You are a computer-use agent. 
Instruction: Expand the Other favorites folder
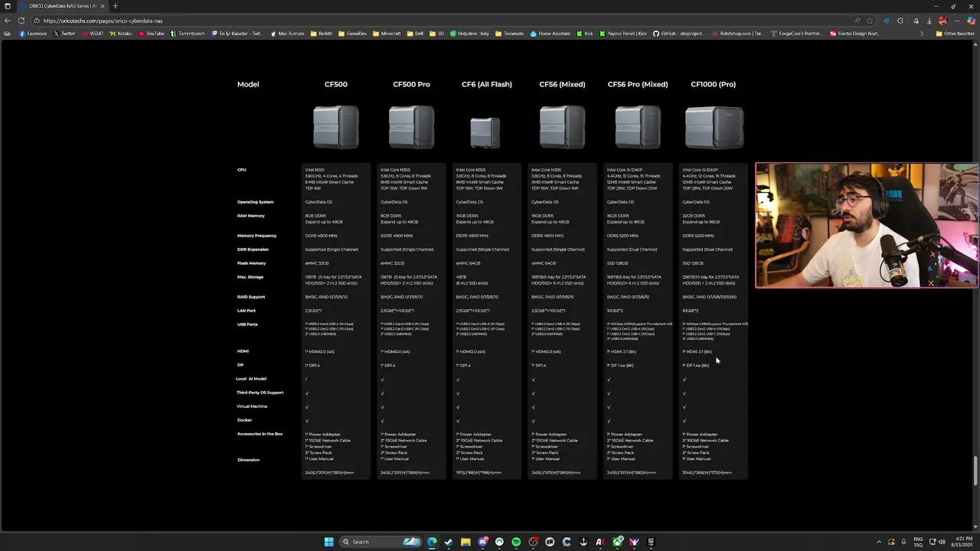pos(955,34)
